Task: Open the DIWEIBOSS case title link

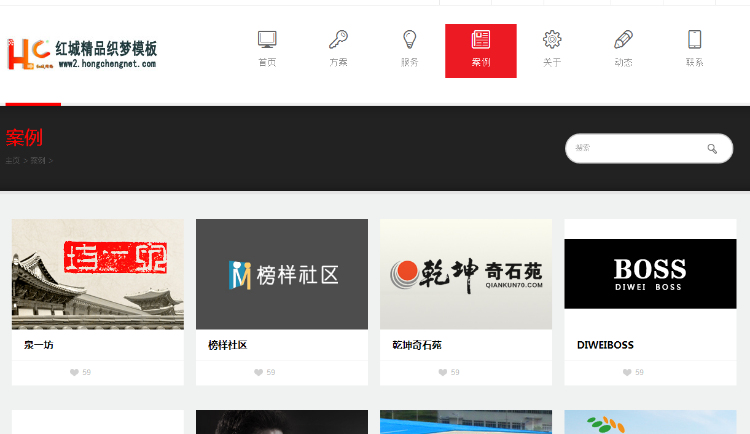Action: pos(605,345)
